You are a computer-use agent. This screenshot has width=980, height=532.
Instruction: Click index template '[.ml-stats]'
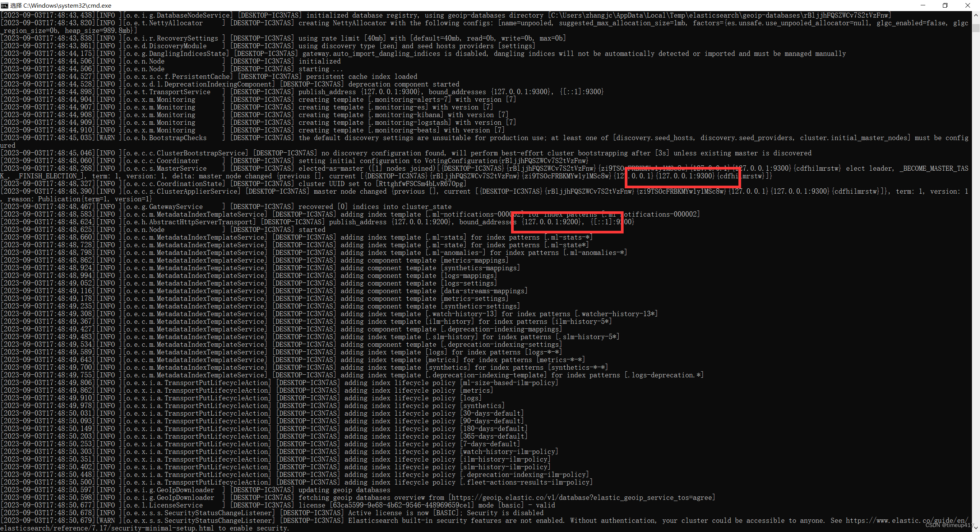[446, 237]
